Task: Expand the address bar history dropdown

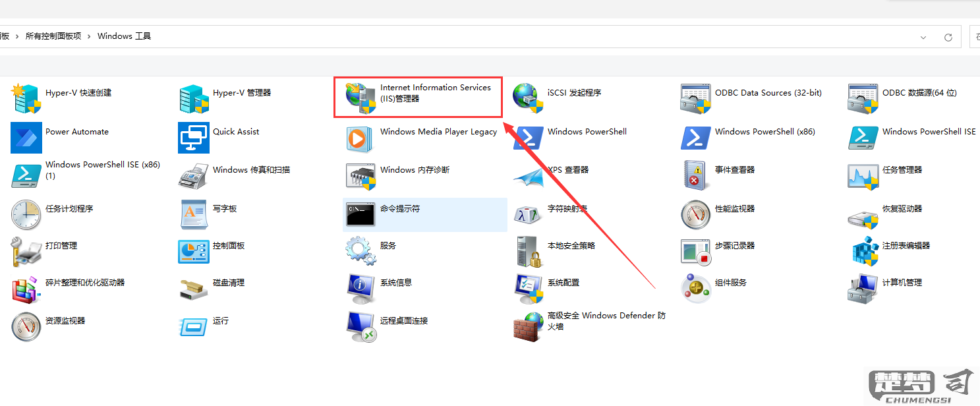Action: (x=924, y=37)
